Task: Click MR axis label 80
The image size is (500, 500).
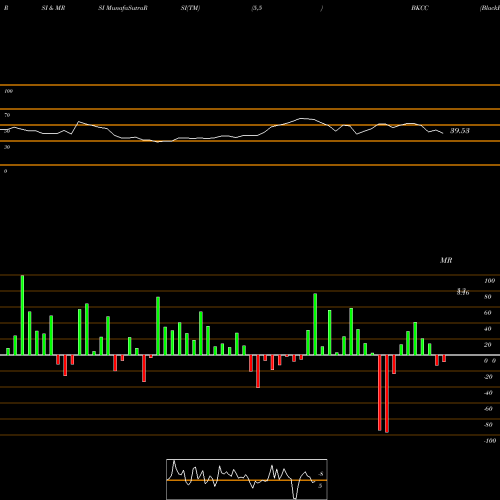Action: [x=488, y=297]
